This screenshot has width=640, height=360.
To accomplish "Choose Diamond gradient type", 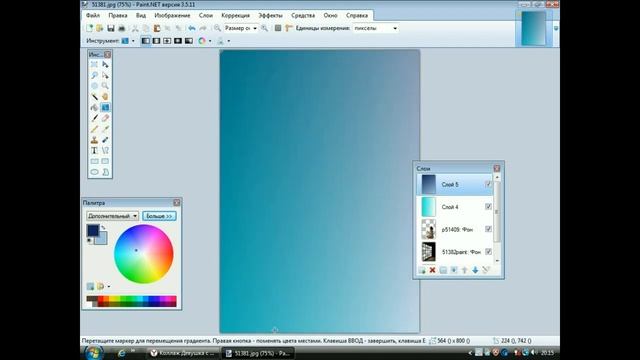I will tap(167, 41).
